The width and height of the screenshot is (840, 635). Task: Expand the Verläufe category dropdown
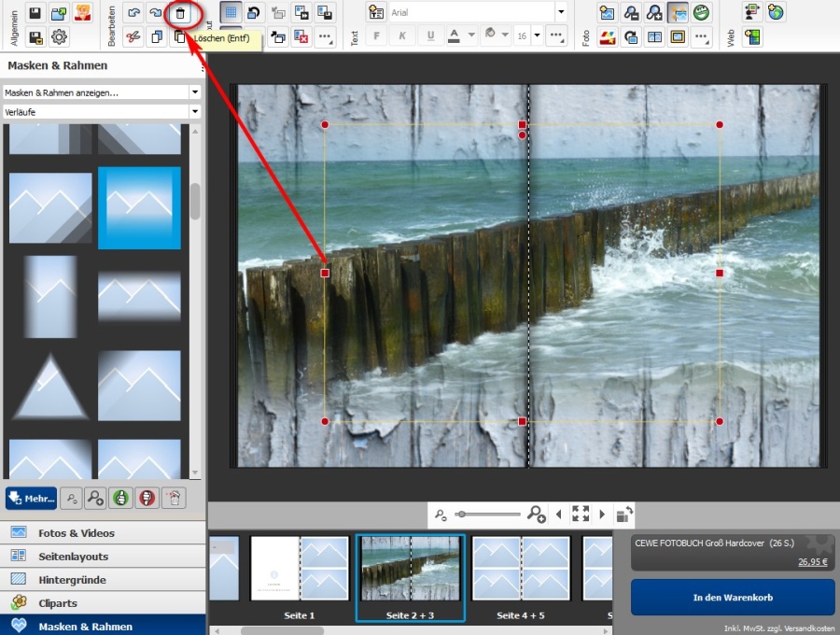[102, 112]
